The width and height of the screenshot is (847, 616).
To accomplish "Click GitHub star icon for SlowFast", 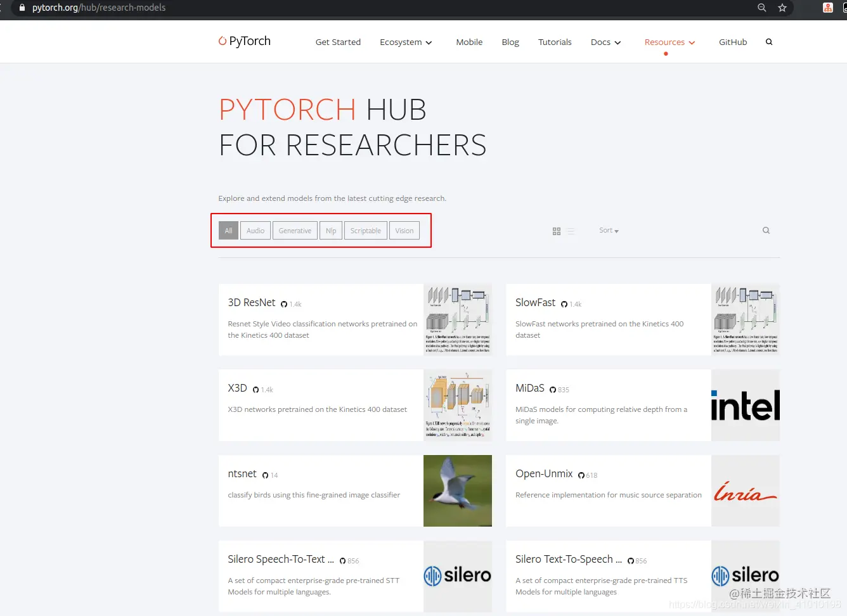I will coord(564,304).
